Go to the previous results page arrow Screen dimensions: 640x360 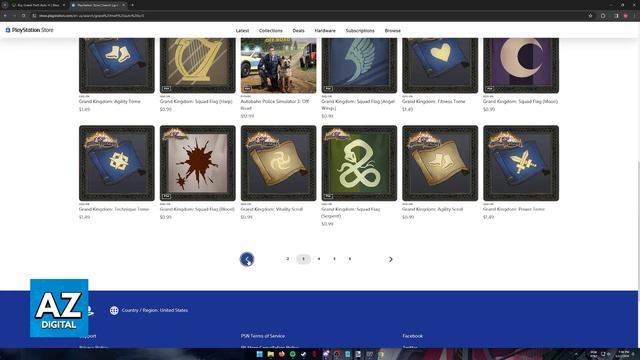pos(247,259)
